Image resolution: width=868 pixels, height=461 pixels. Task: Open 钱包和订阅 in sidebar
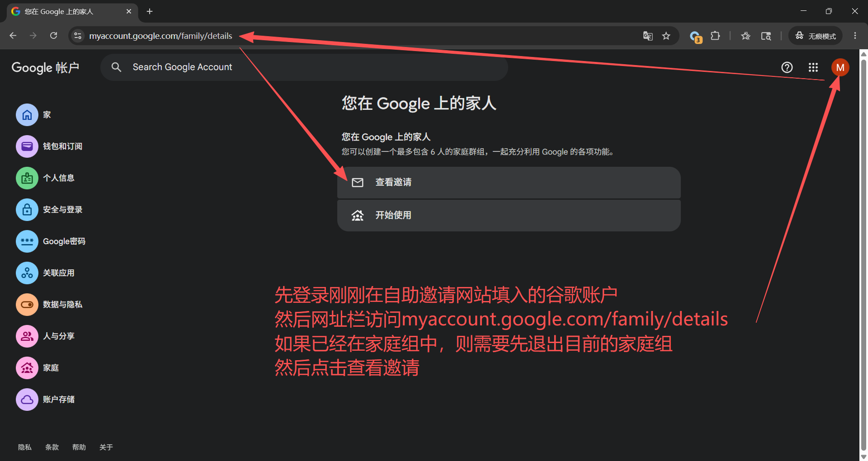coord(49,146)
